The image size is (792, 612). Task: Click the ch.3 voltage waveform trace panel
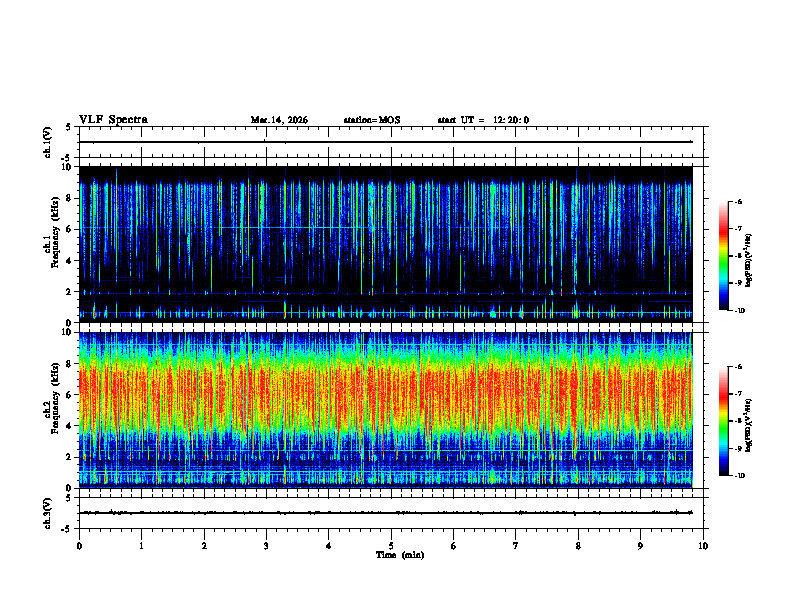click(393, 513)
